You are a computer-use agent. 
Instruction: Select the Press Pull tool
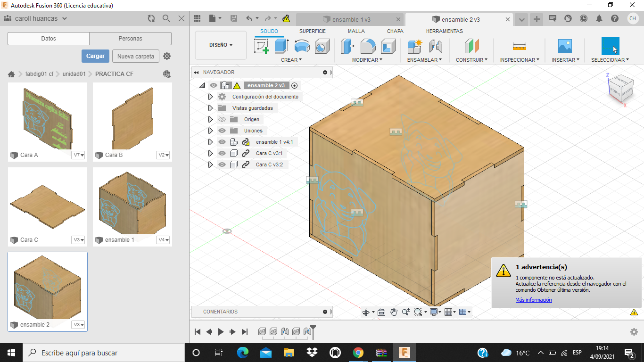(x=348, y=46)
